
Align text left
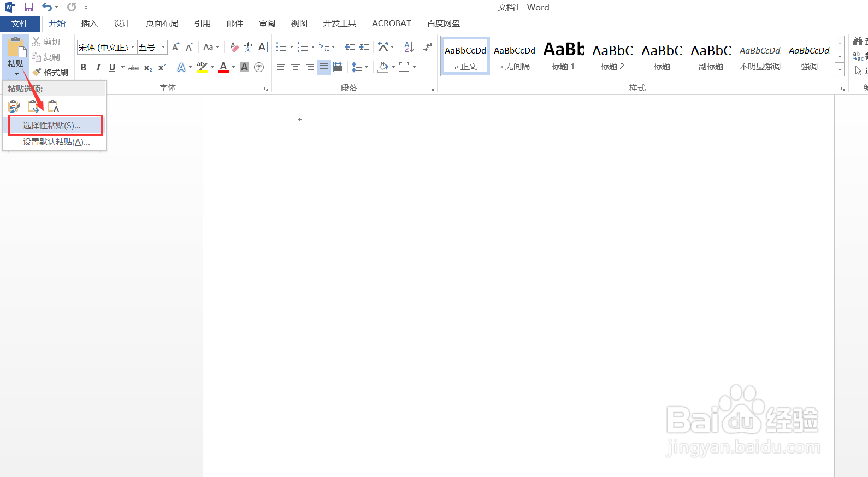[x=281, y=67]
